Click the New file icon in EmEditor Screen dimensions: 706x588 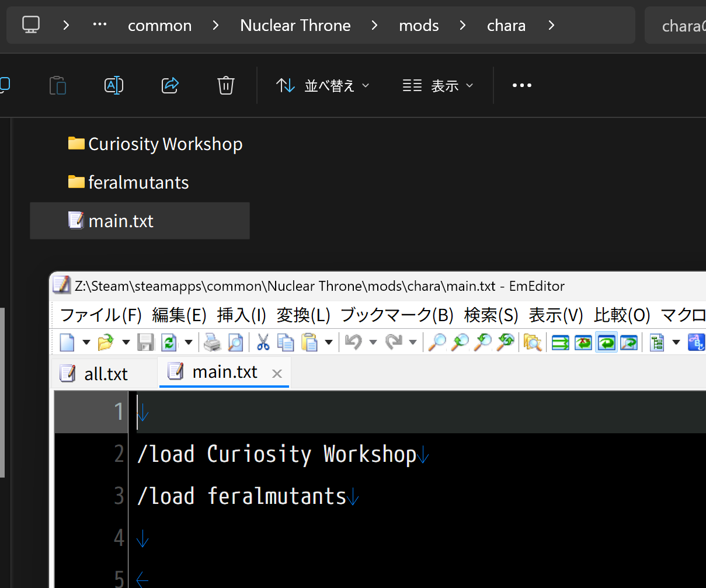[x=68, y=342]
